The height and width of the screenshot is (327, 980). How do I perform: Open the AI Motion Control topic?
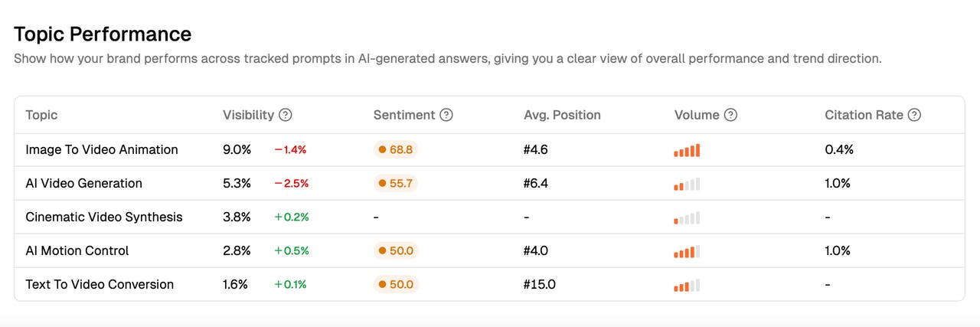(77, 250)
